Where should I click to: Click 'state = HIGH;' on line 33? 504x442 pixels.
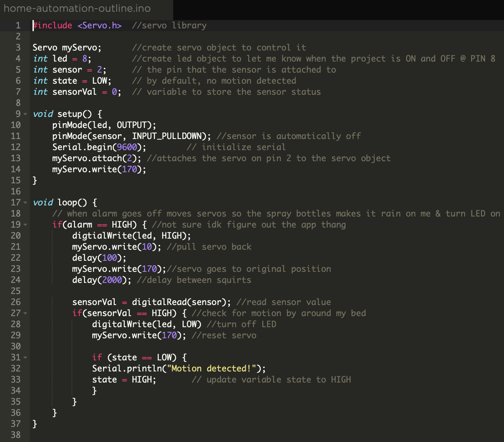(x=124, y=380)
